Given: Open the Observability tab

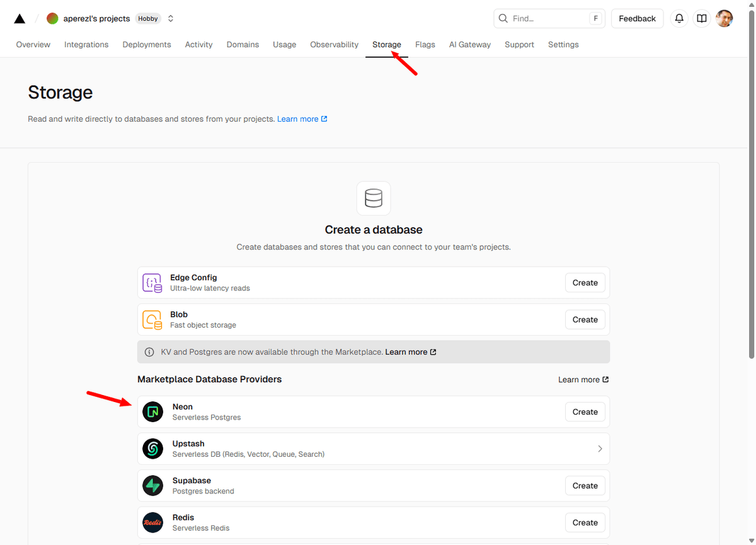Looking at the screenshot, I should point(334,45).
